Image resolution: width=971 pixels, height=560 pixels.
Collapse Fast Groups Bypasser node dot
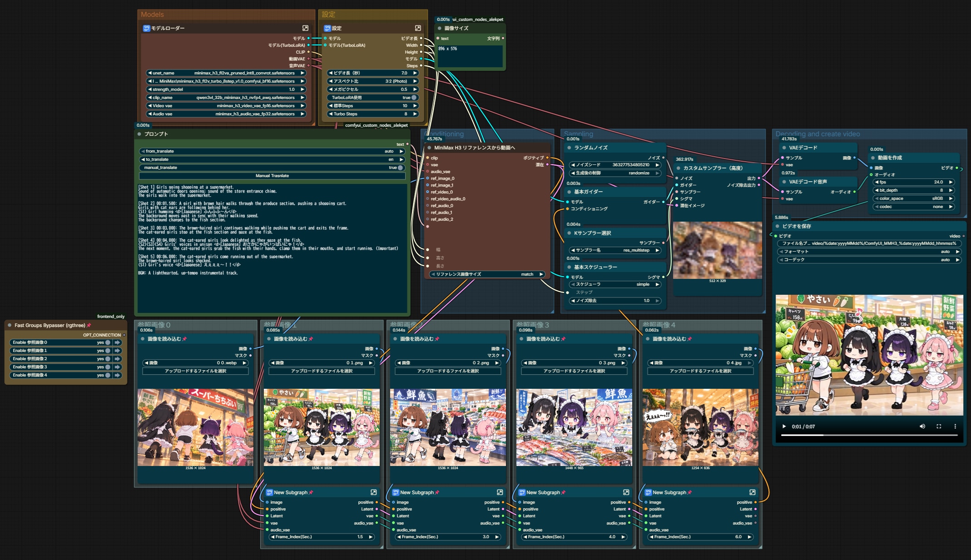(x=10, y=325)
